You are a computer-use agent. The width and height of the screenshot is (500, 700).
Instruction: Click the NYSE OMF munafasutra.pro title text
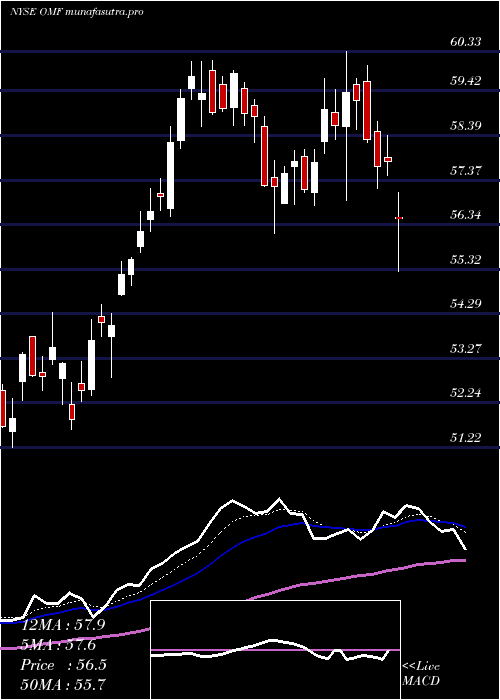pyautogui.click(x=77, y=12)
